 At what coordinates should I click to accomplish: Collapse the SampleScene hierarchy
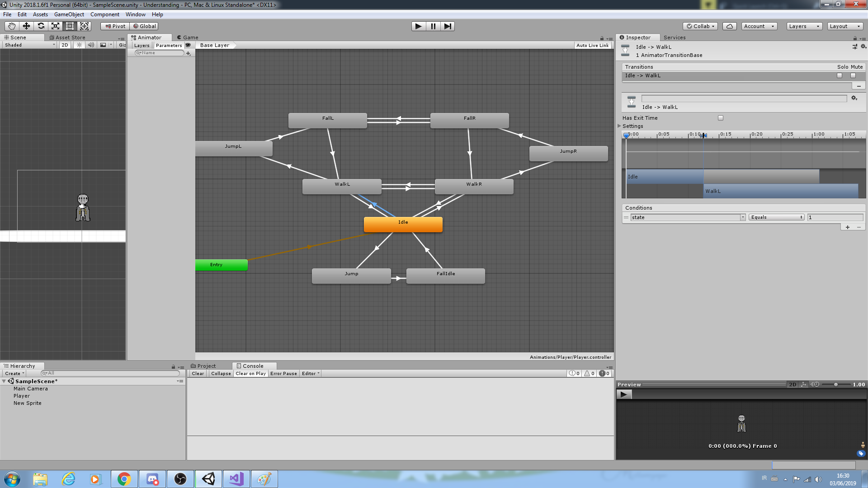[x=4, y=381]
